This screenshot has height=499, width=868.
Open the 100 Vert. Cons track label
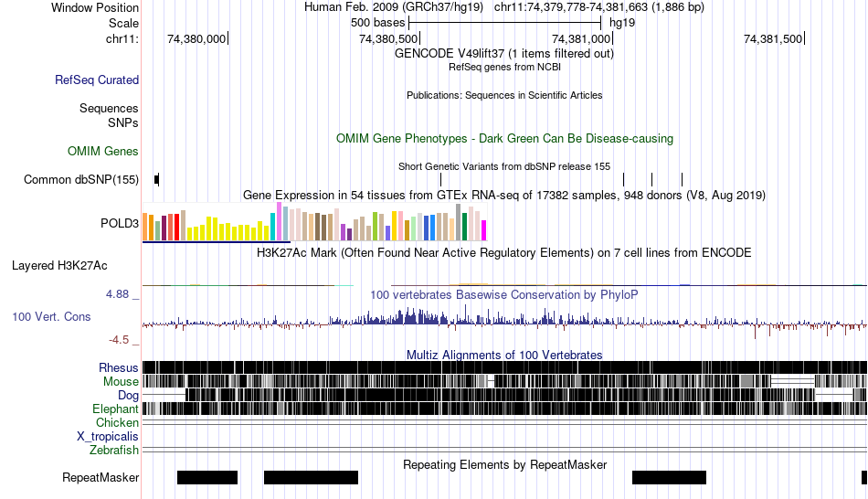coord(51,317)
